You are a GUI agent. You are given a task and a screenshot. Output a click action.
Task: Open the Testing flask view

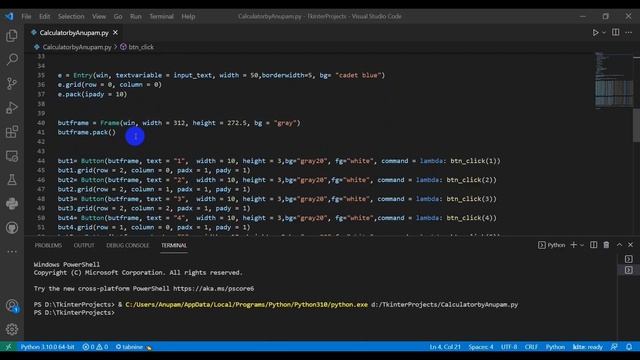click(x=12, y=180)
